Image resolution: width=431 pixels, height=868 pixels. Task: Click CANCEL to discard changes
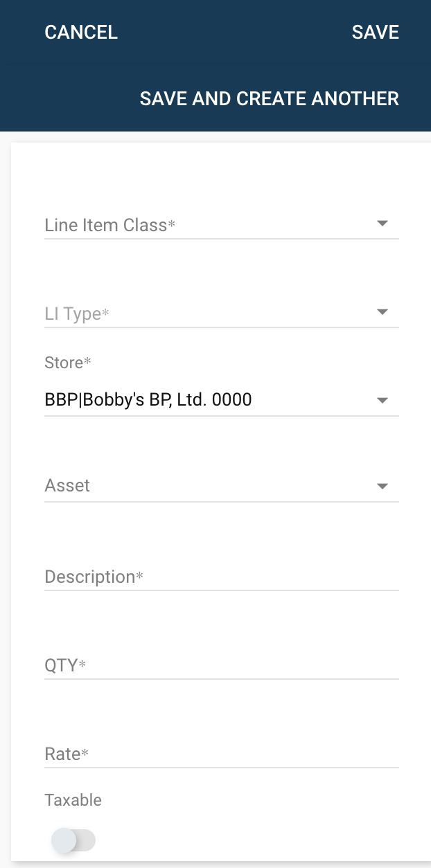(x=81, y=32)
